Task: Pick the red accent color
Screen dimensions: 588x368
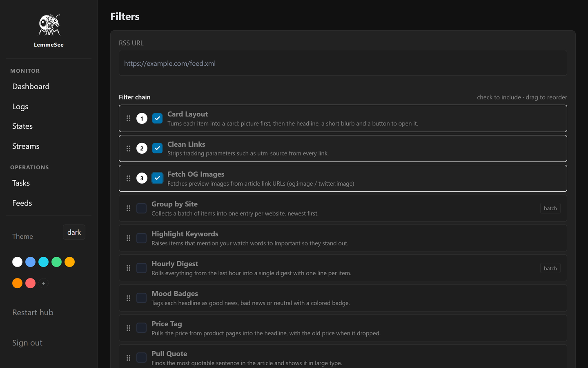Action: click(x=30, y=283)
